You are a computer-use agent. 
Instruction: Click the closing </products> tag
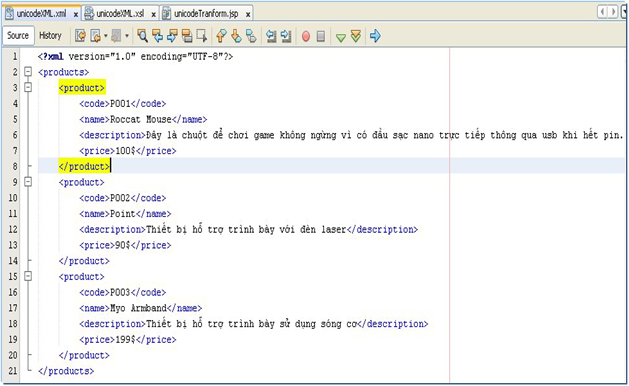pyautogui.click(x=66, y=371)
